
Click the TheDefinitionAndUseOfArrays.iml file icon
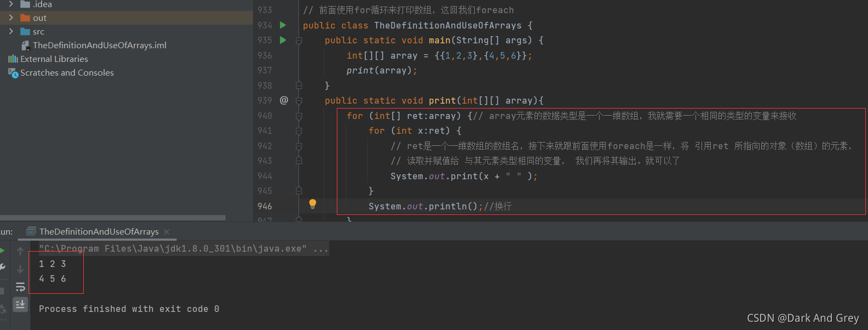25,45
